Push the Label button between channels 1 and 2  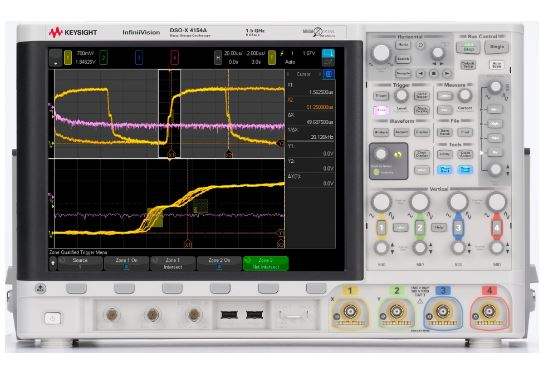point(400,227)
